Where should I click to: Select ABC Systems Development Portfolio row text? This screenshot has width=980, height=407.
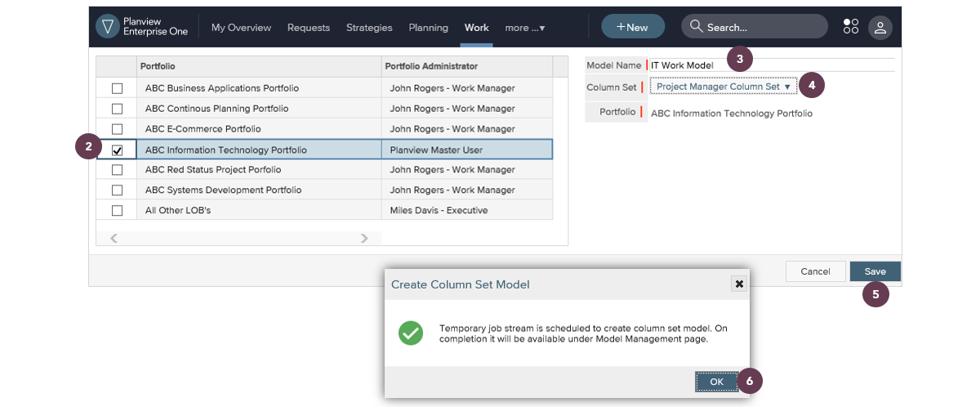click(223, 190)
